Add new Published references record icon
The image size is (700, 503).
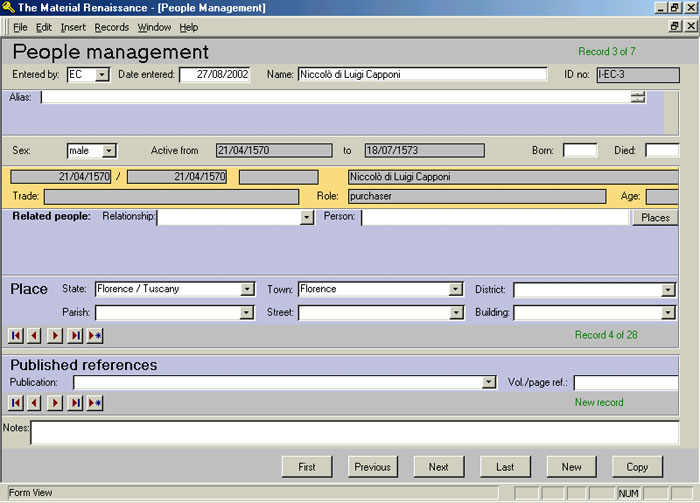[x=95, y=402]
